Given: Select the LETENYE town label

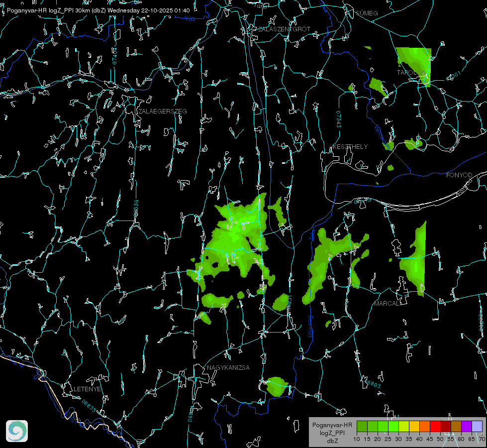Looking at the screenshot, I should (87, 389).
